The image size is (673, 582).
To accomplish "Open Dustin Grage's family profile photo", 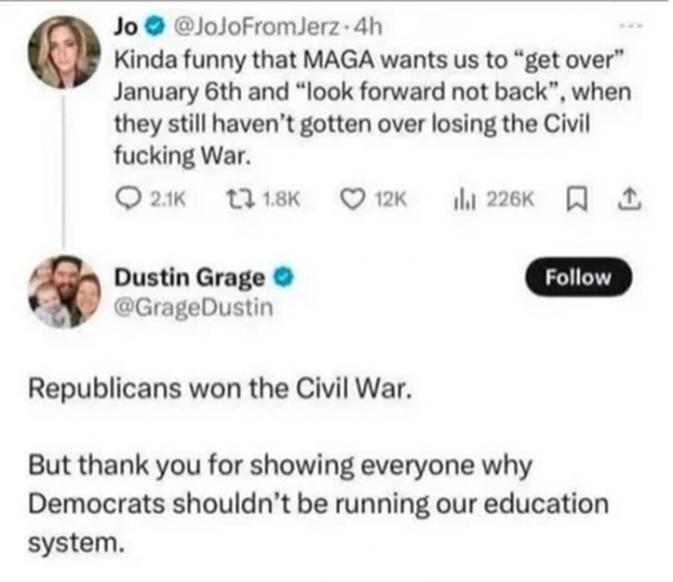I will pyautogui.click(x=64, y=292).
